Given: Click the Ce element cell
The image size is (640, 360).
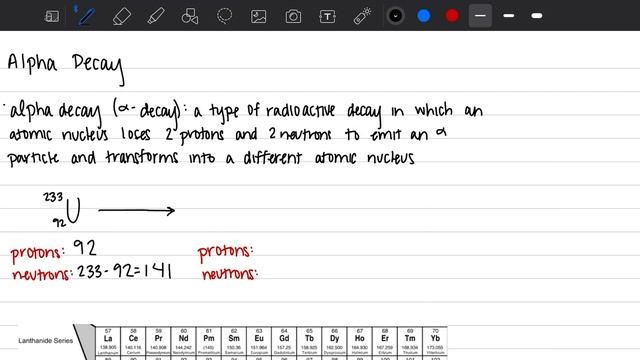Looking at the screenshot, I should tap(133, 341).
